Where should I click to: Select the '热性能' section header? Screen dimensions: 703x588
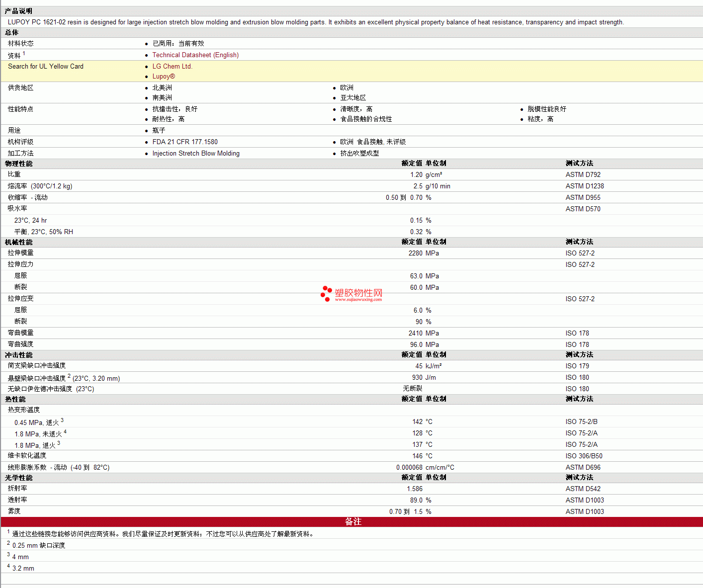pyautogui.click(x=15, y=399)
